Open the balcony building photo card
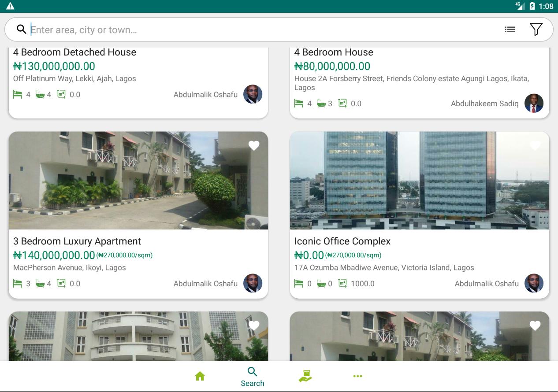The width and height of the screenshot is (558, 392). pos(138,336)
